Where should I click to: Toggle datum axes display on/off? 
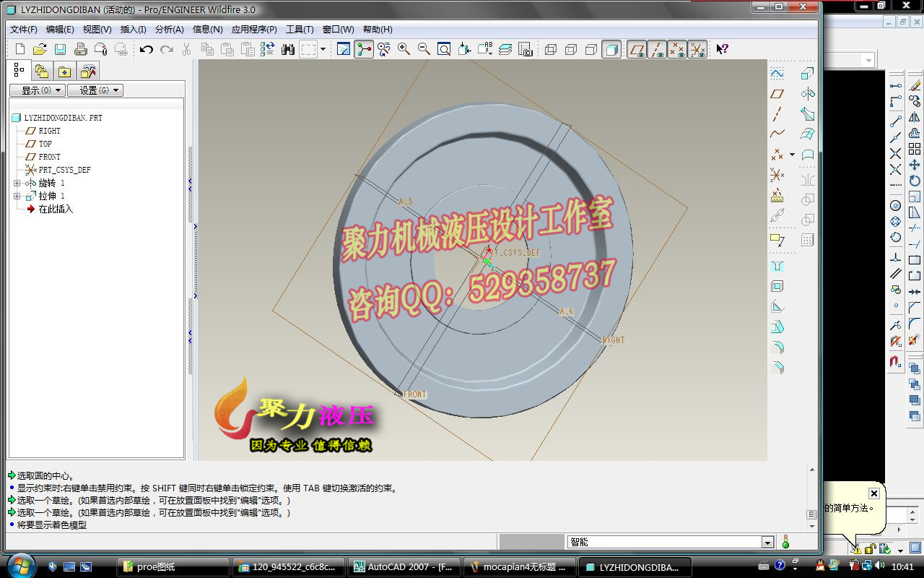(x=657, y=49)
